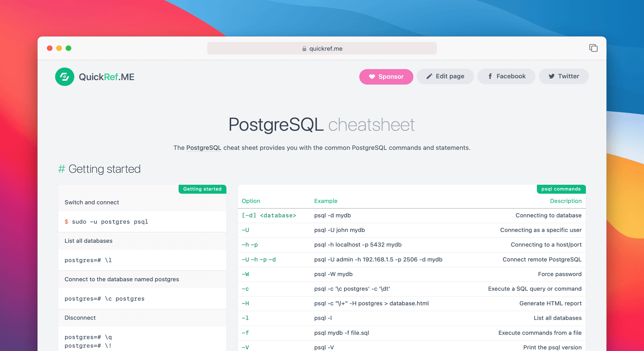Click the tab overview icon in the top-right corner
The width and height of the screenshot is (644, 351).
pyautogui.click(x=593, y=48)
